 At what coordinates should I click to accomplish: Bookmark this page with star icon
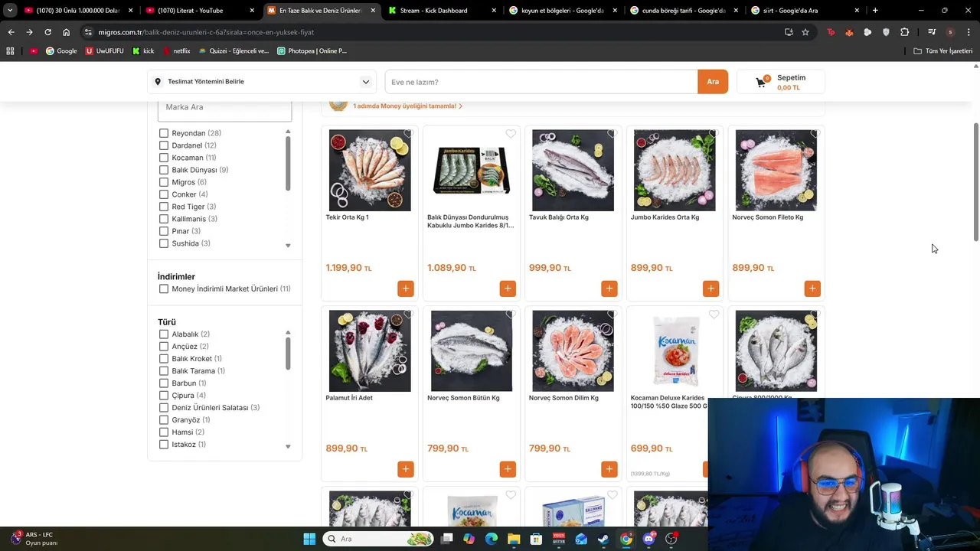[805, 32]
